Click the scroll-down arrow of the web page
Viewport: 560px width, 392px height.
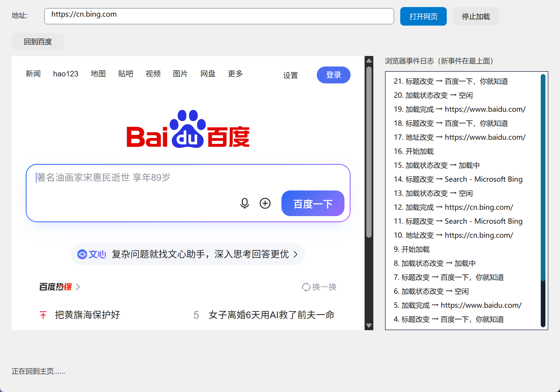(369, 325)
